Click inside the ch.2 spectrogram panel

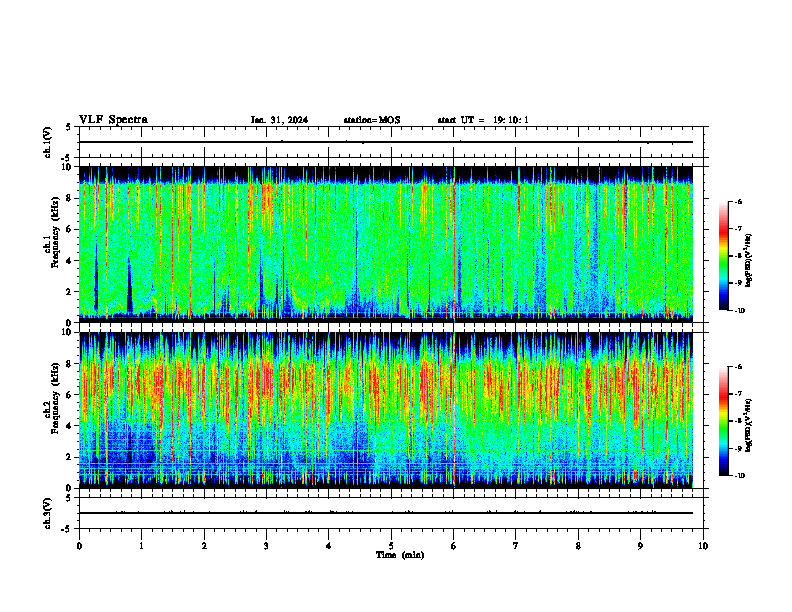click(386, 410)
